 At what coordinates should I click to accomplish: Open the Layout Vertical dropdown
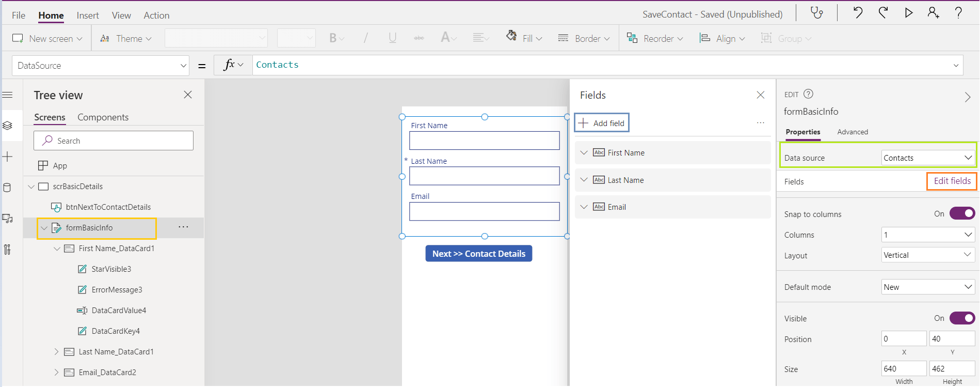tap(928, 255)
